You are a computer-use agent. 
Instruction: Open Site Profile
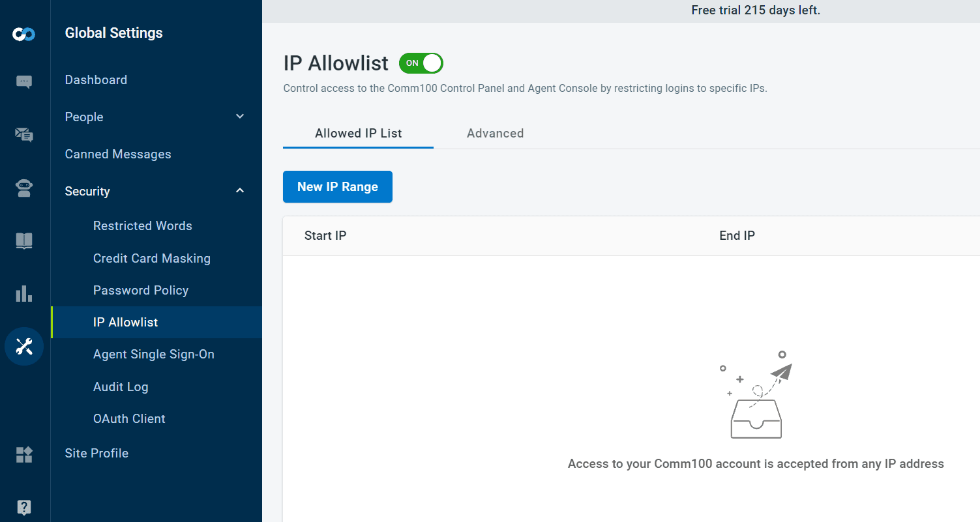click(97, 453)
